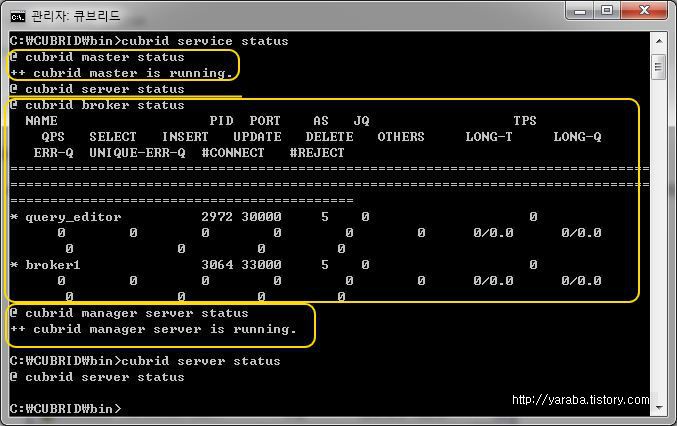Maximize the command prompt window
Image resolution: width=677 pixels, height=426 pixels.
[x=607, y=10]
